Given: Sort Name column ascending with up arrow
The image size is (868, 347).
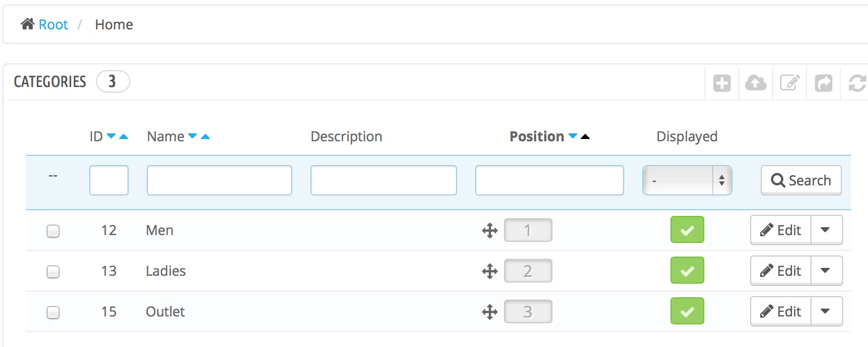Looking at the screenshot, I should 205,136.
